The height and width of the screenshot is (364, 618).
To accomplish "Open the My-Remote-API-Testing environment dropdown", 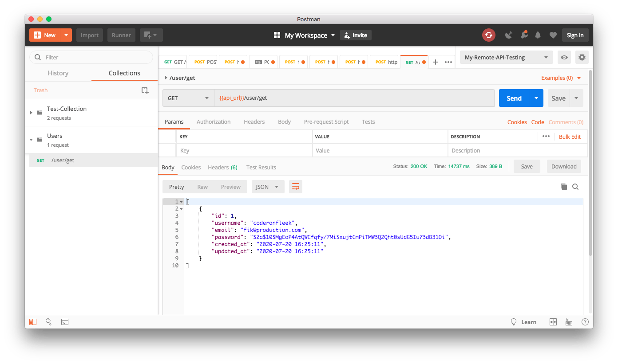I will point(506,57).
